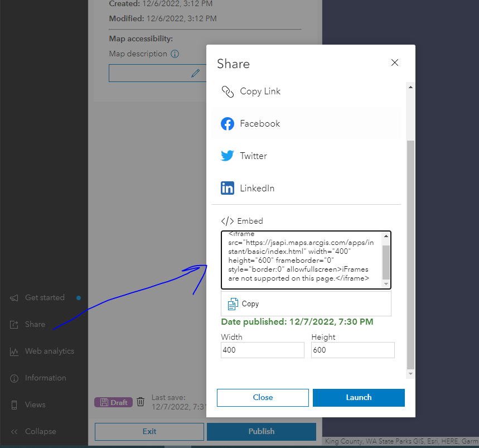The image size is (479, 448).
Task: Dismiss the Share dialog with the X
Action: point(394,62)
